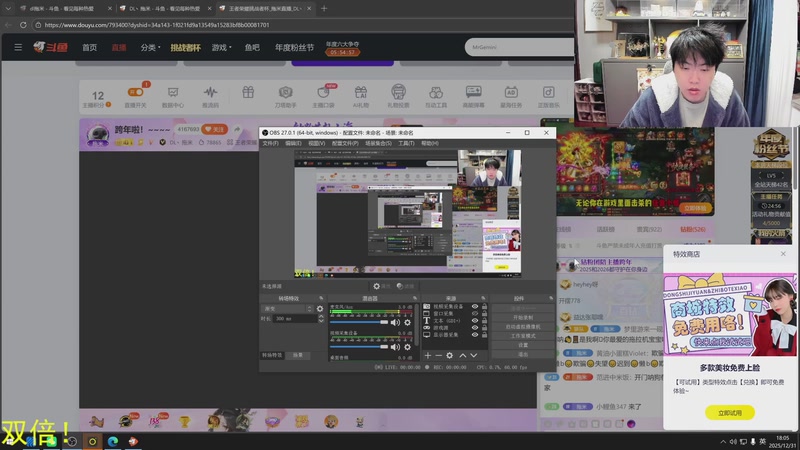800x450 pixels.
Task: Click the 时长 duration spinner arrows
Action: pyautogui.click(x=321, y=318)
